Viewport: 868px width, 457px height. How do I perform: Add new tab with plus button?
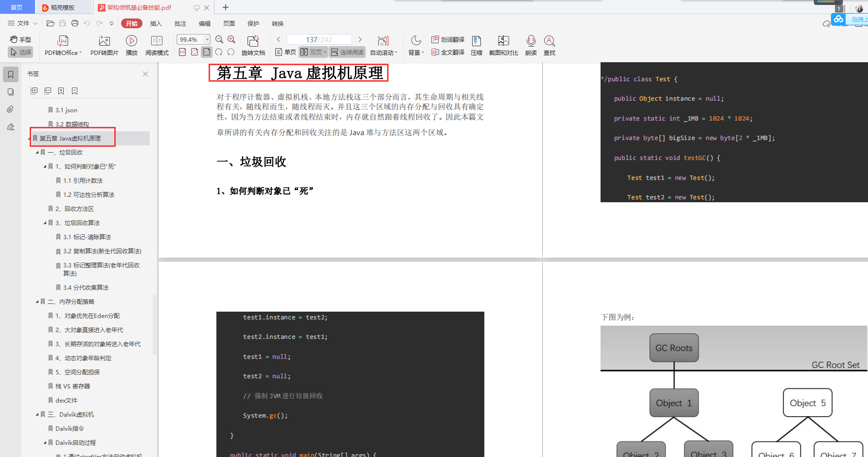(225, 7)
